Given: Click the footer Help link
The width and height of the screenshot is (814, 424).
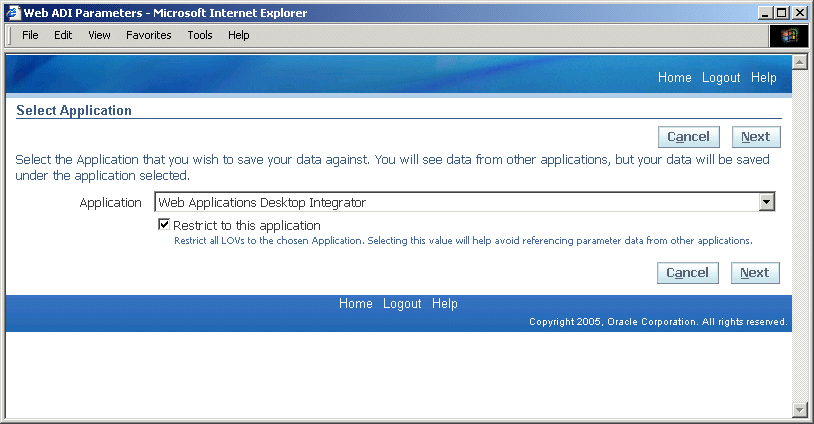Looking at the screenshot, I should pos(445,304).
